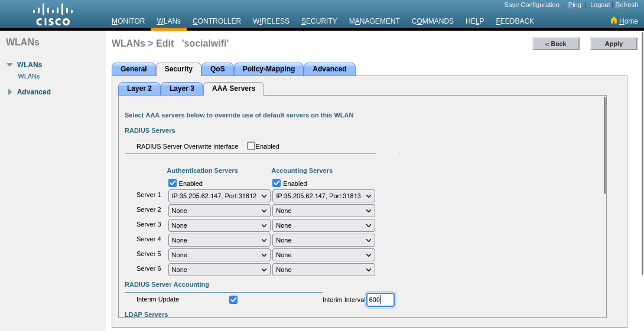Click the Interim Interval input field
Image resolution: width=644 pixels, height=331 pixels.
[x=380, y=300]
